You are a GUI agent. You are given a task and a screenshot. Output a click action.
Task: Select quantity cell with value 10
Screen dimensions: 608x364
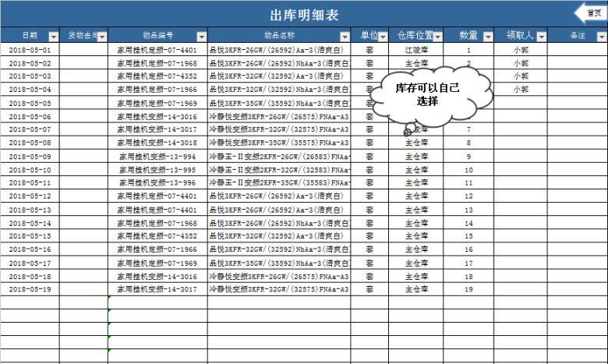point(468,170)
